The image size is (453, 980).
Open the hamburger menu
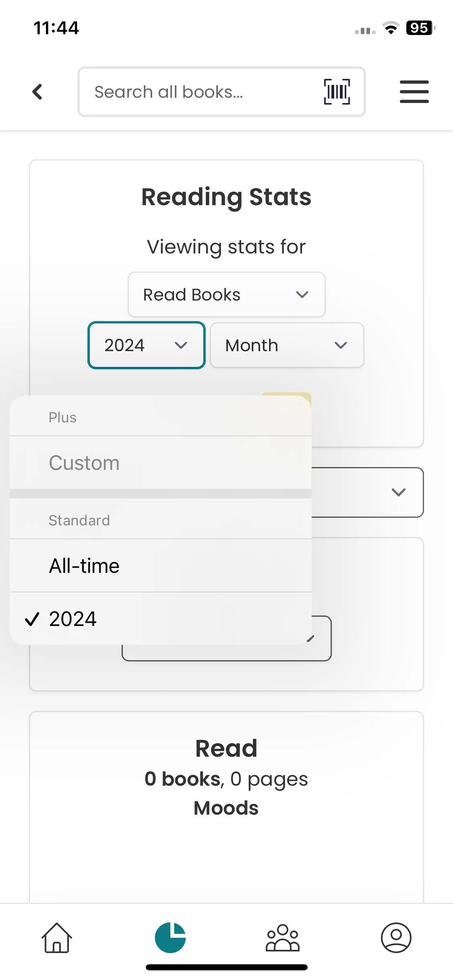point(414,92)
